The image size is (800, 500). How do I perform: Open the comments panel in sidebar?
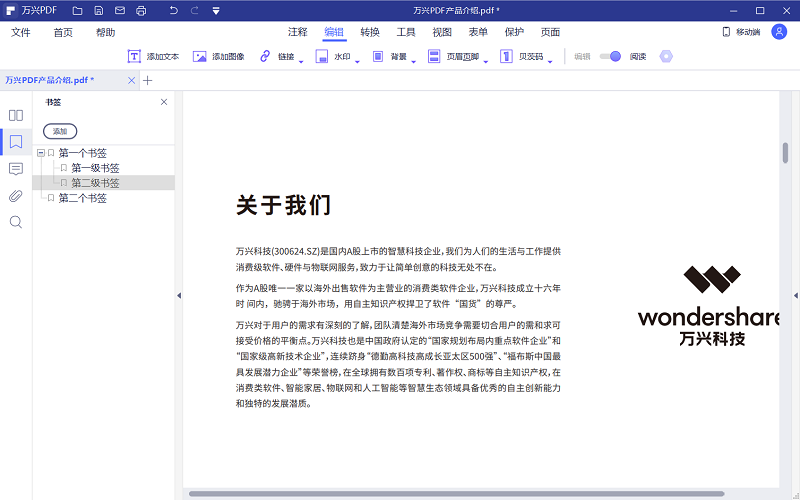pos(16,168)
